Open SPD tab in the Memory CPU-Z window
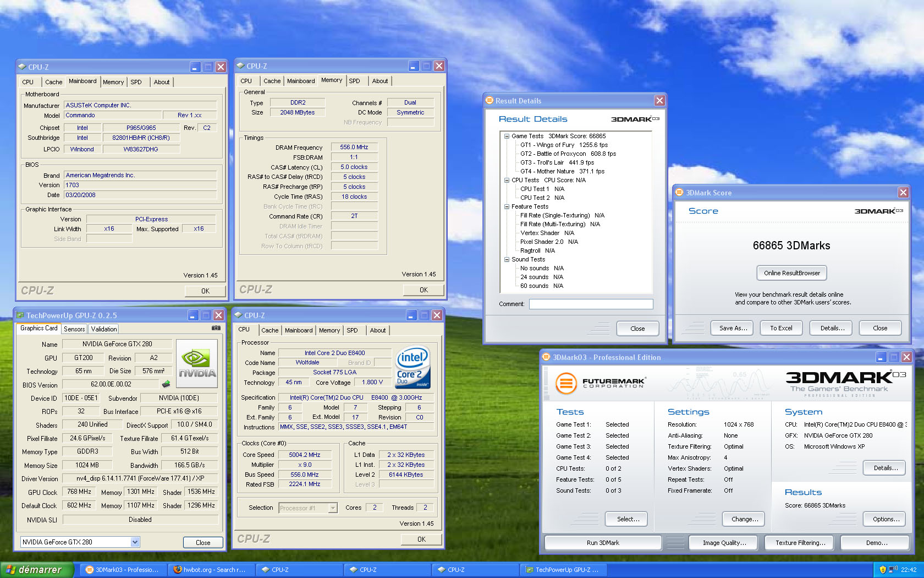The image size is (924, 578). (355, 81)
